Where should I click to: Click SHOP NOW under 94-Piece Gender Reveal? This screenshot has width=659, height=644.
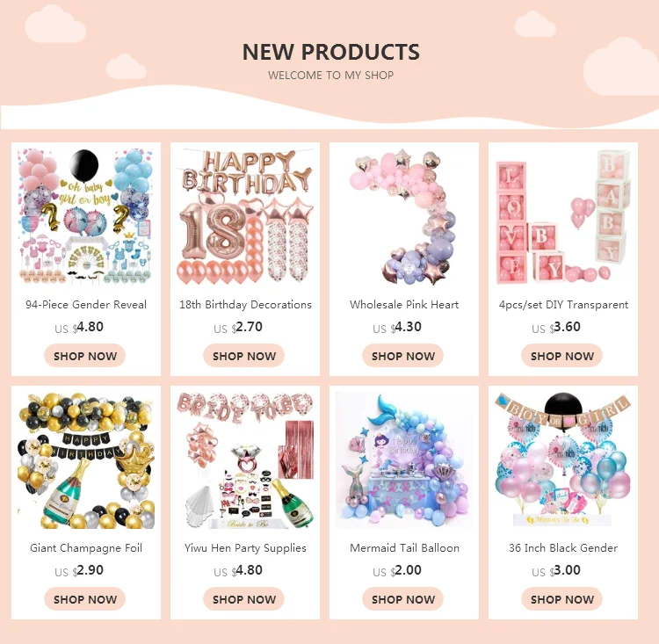pyautogui.click(x=85, y=356)
